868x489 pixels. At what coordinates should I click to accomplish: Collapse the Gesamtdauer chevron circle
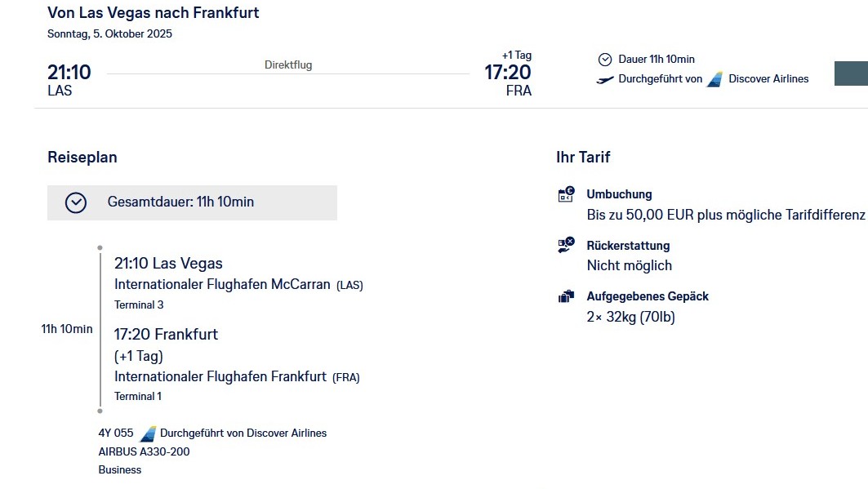click(76, 202)
